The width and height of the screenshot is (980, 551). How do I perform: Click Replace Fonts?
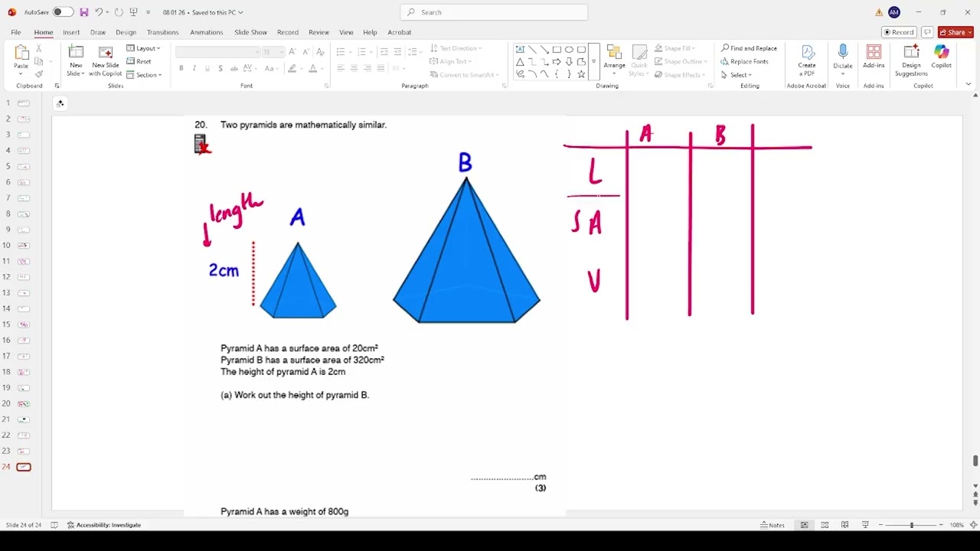coord(744,61)
